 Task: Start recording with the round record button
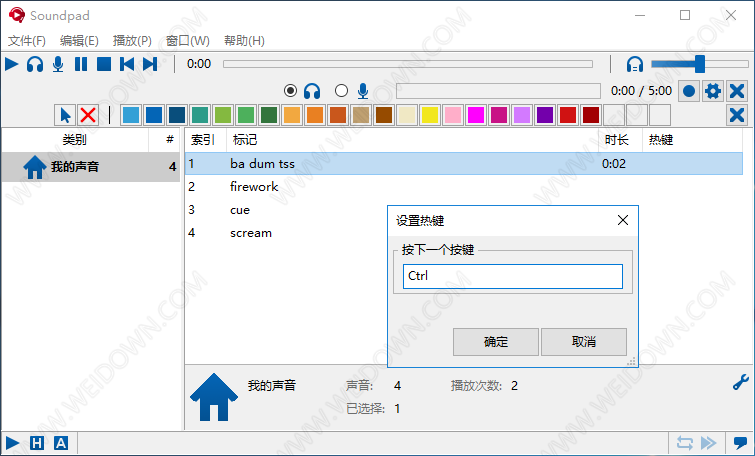tap(689, 91)
